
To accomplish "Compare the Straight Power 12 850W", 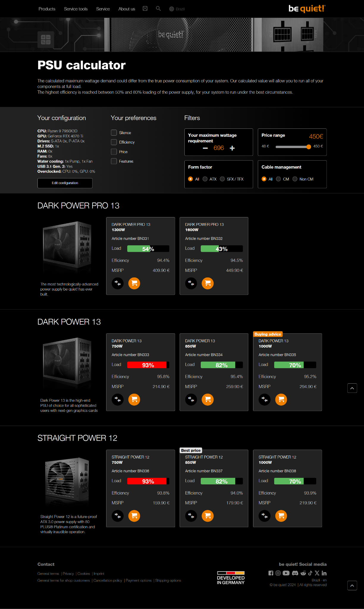I will pyautogui.click(x=191, y=516).
